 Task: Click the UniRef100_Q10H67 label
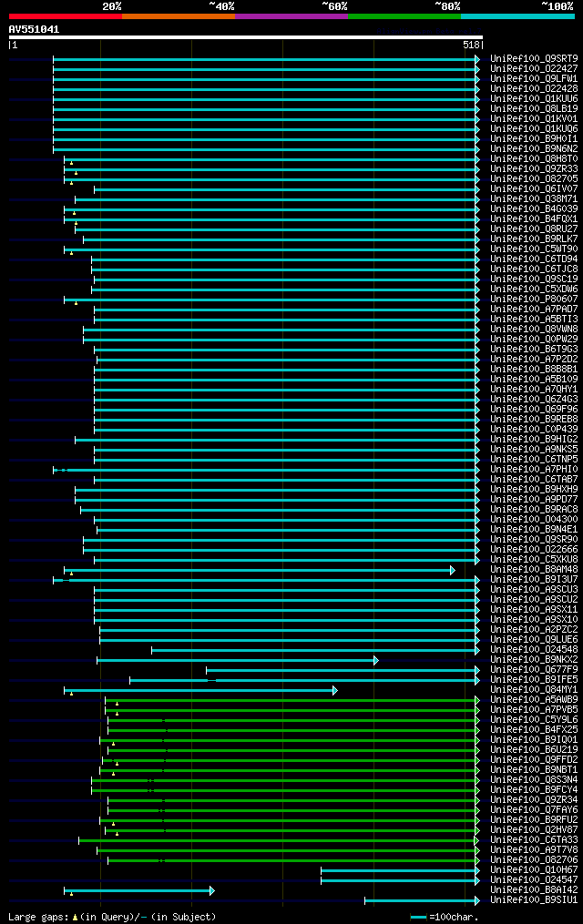[534, 870]
